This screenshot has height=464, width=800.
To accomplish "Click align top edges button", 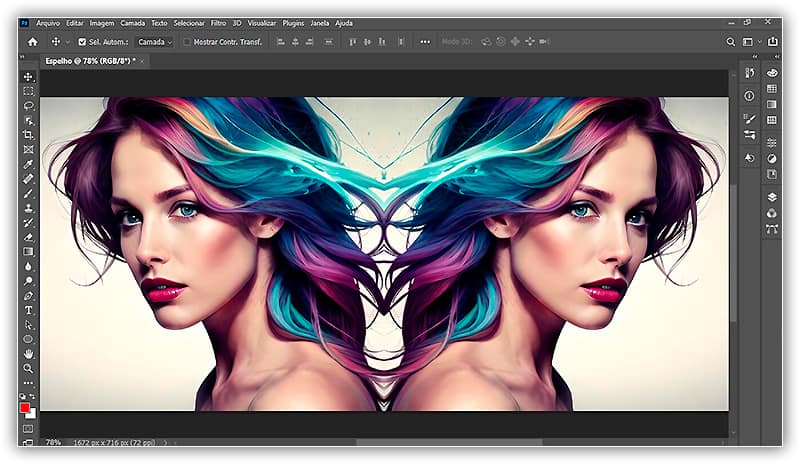I will click(x=353, y=42).
